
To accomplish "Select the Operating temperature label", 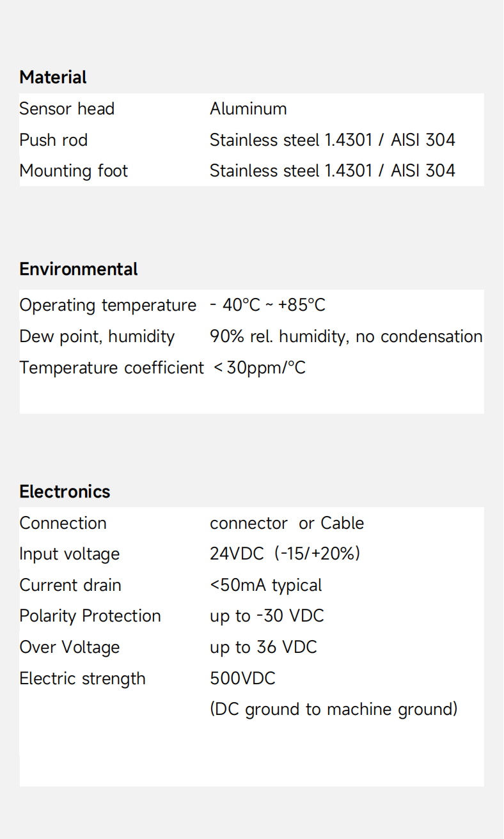I will click(x=107, y=305).
